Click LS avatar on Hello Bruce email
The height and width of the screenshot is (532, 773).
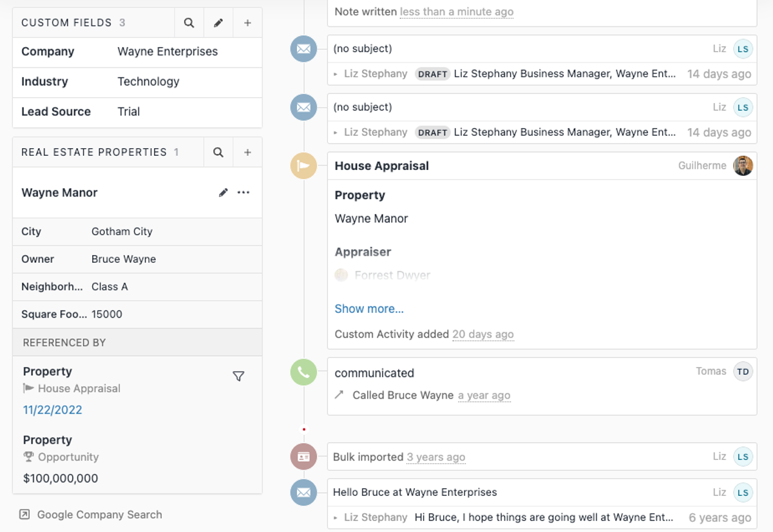[743, 493]
